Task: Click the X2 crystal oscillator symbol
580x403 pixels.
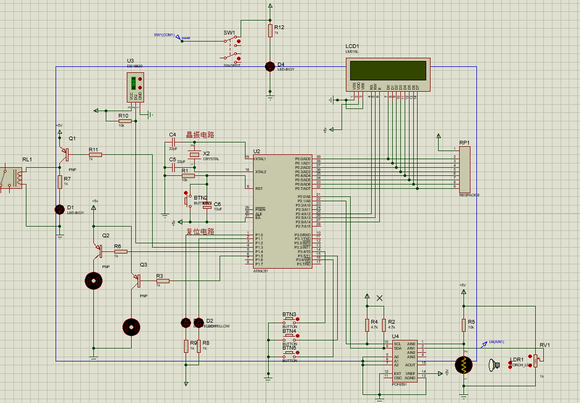Action: click(195, 154)
